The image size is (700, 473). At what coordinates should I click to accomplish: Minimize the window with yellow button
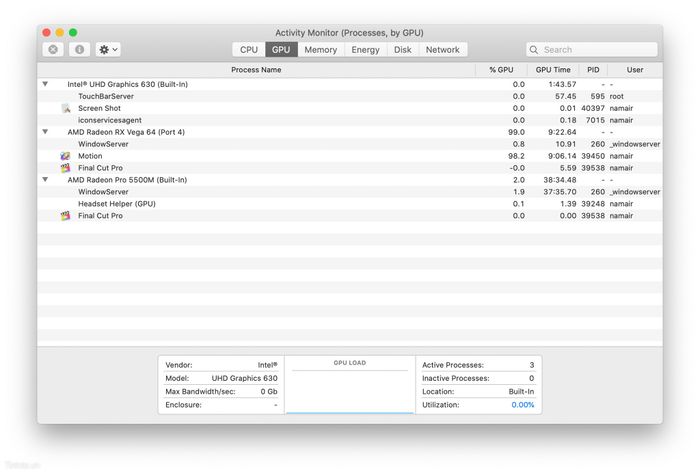coord(60,33)
